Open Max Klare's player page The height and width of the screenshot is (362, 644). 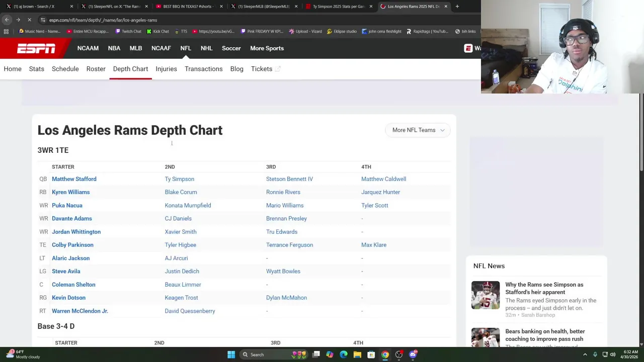click(374, 245)
